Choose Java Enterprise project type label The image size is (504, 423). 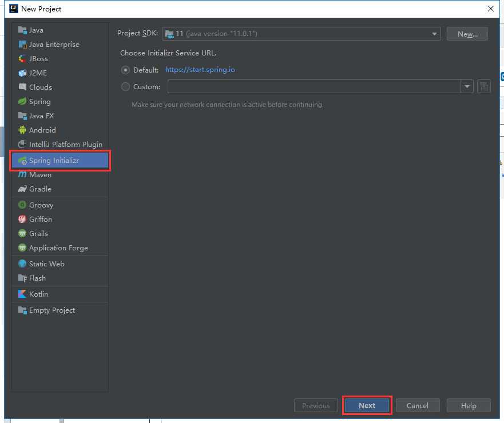pyautogui.click(x=54, y=45)
